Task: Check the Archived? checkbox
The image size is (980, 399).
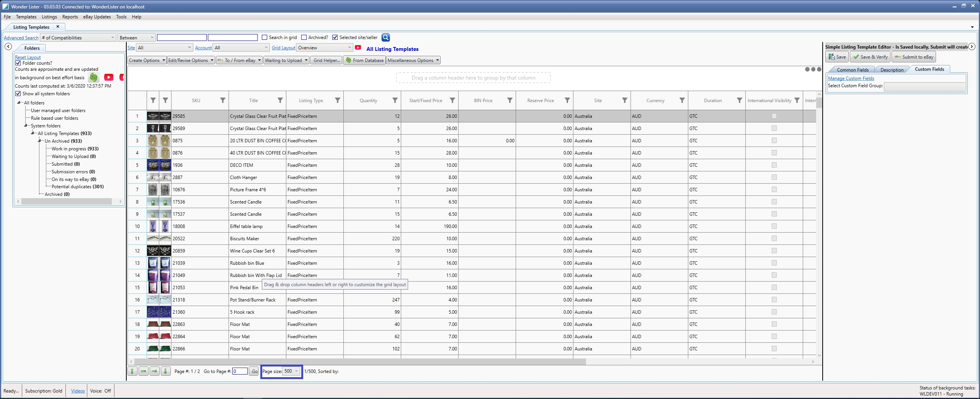Action: click(x=304, y=37)
